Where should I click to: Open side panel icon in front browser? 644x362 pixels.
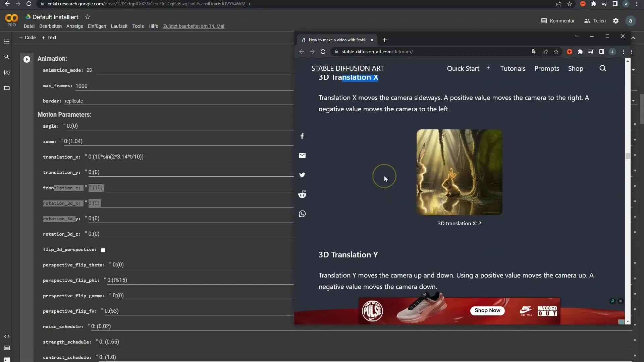tap(602, 52)
